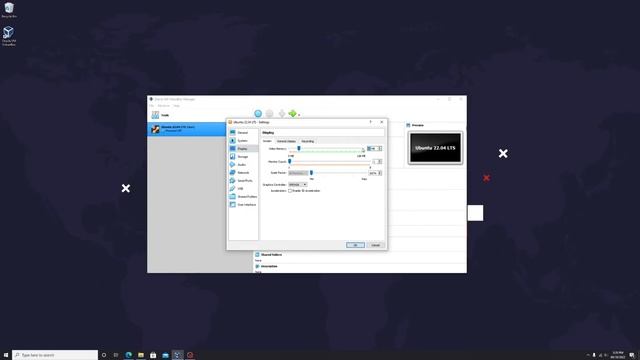Open the Storage settings category
The width and height of the screenshot is (640, 360).
tap(243, 157)
